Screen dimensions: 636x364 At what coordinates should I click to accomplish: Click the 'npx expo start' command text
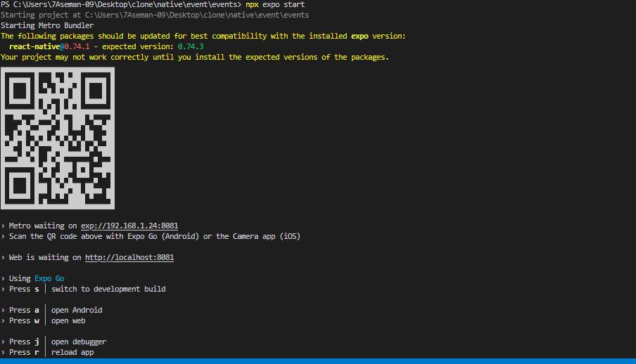click(x=275, y=4)
